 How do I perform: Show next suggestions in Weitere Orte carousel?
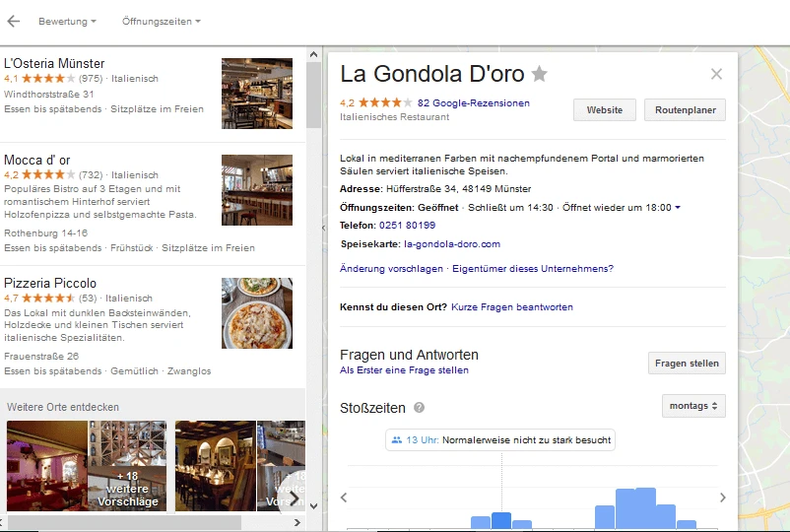[294, 499]
